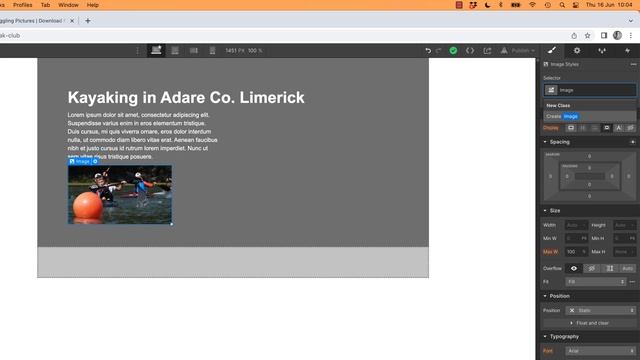
Task: Set display to inline
Action: coord(619,128)
